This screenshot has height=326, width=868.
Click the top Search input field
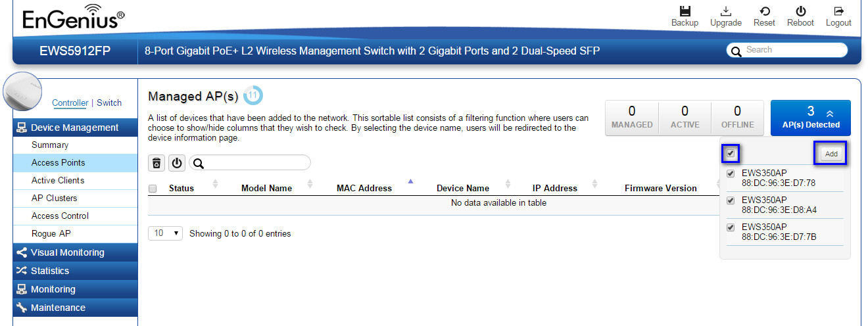tap(794, 50)
